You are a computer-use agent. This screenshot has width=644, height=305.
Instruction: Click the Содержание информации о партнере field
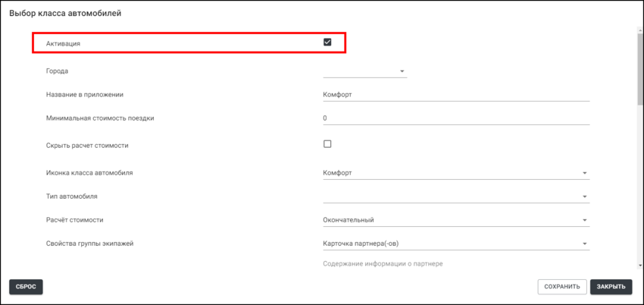(x=383, y=263)
